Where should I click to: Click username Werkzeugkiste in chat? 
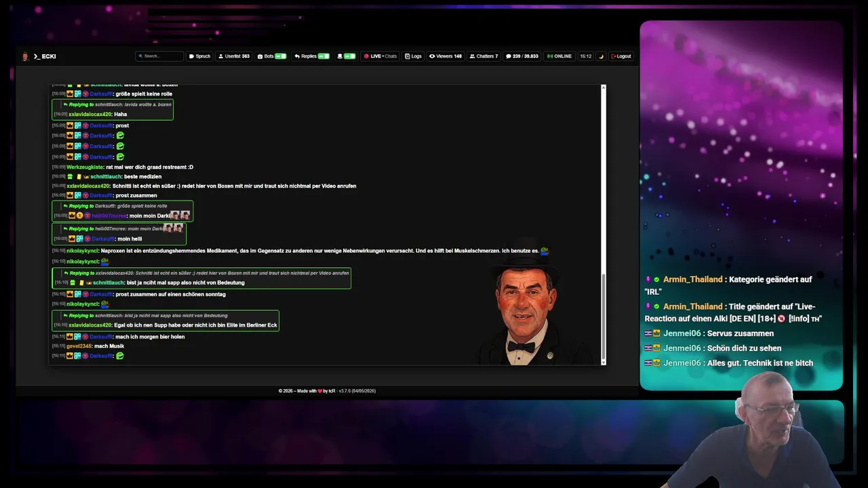coord(85,167)
